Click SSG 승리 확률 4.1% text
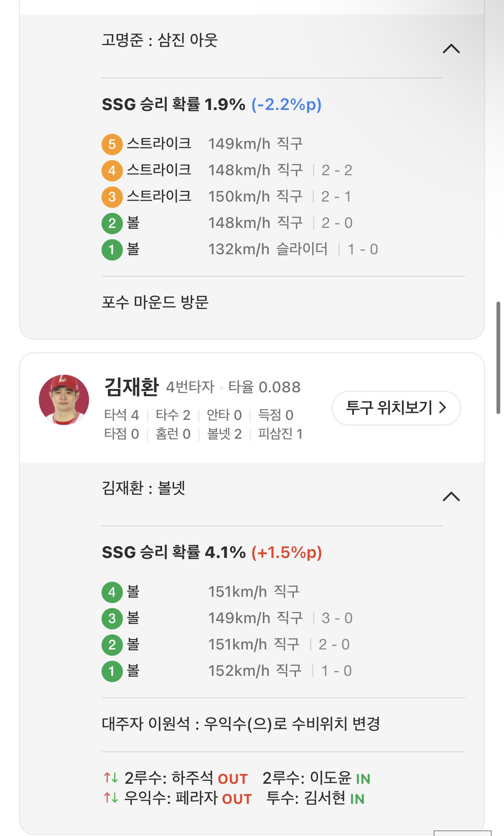 [x=173, y=552]
